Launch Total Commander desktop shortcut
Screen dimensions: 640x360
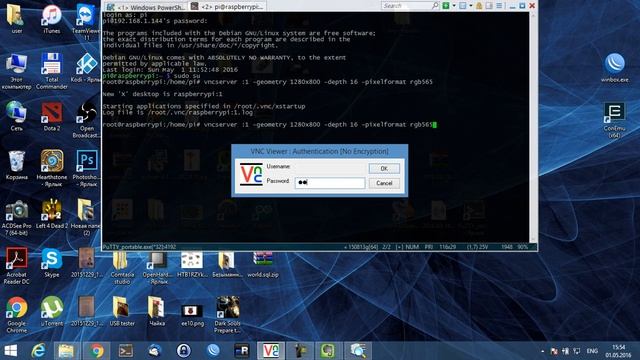51,71
